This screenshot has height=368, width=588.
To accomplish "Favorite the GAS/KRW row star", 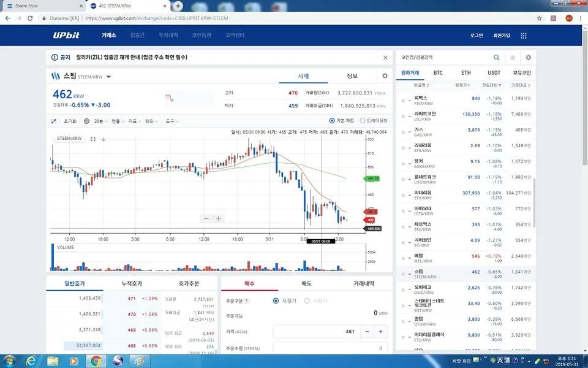I will click(403, 132).
